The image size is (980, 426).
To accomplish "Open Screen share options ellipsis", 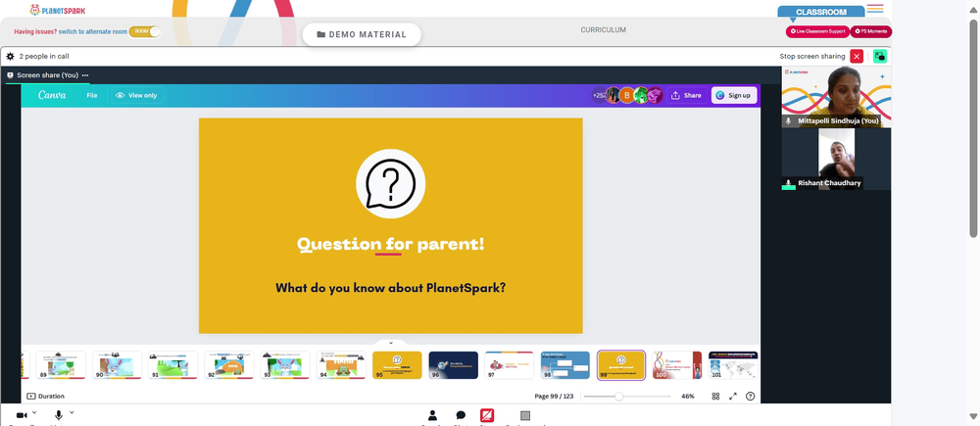I will coord(85,75).
